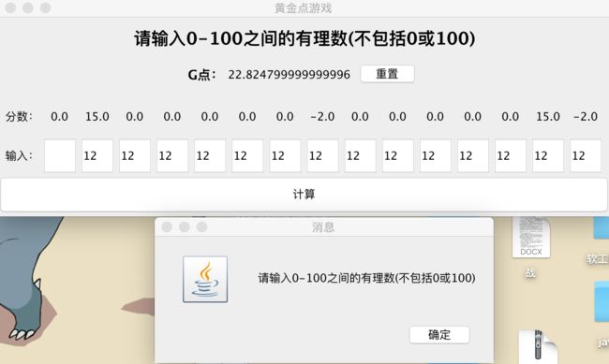Click the 输入: row label
Viewport: 609px width, 364px height.
[x=19, y=156]
